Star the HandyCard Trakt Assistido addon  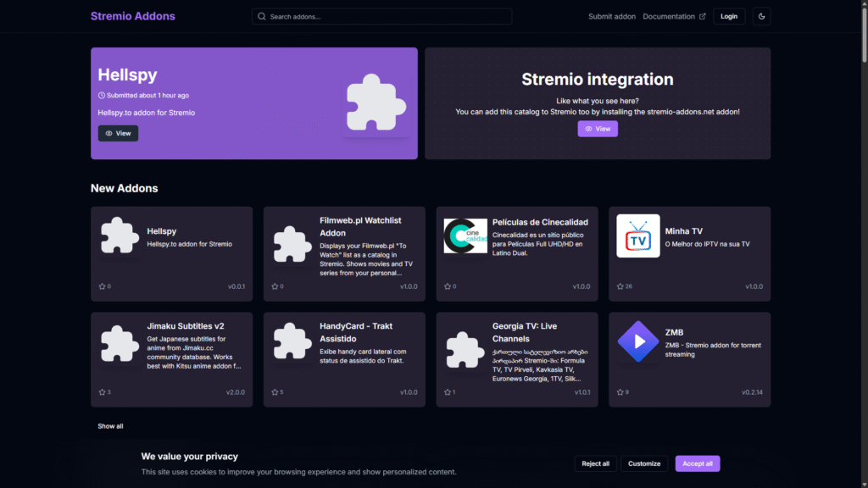[275, 392]
